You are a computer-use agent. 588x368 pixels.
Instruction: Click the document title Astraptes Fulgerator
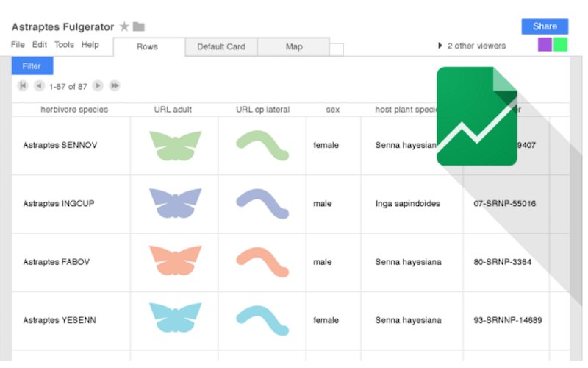(x=62, y=27)
